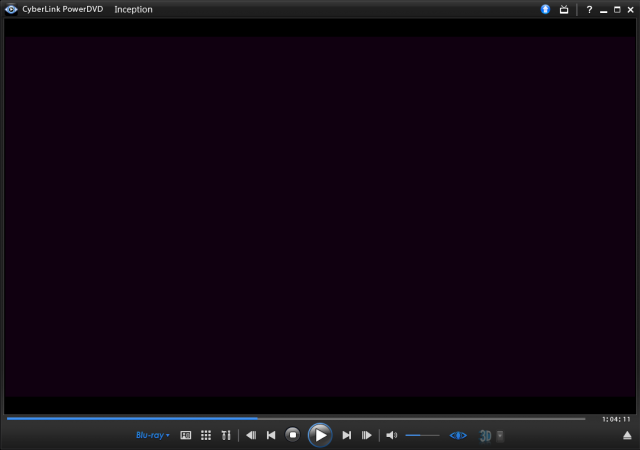Click the dark video display area

pos(320,216)
